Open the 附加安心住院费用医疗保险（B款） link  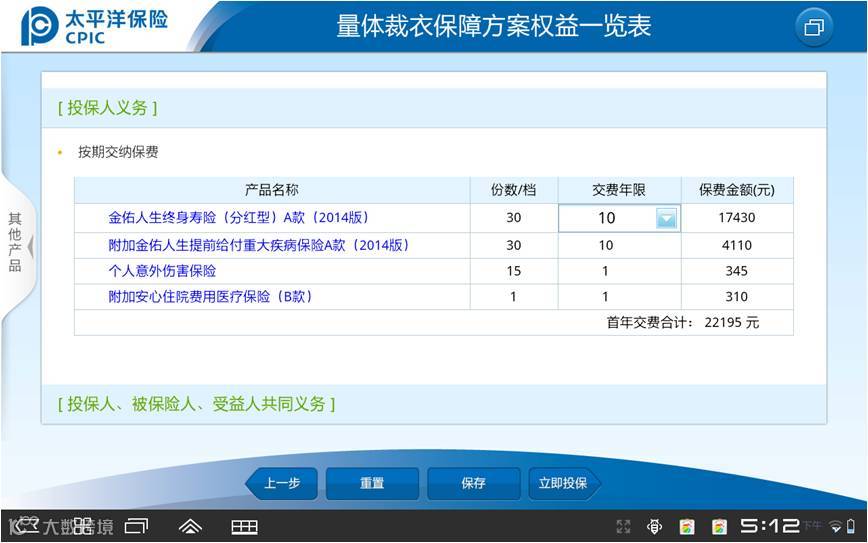210,297
